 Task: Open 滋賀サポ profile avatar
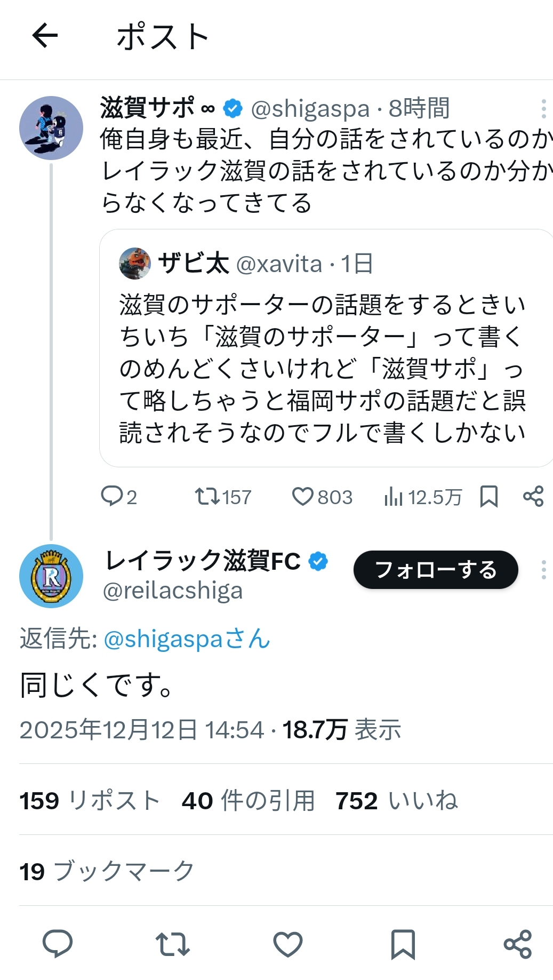(51, 128)
